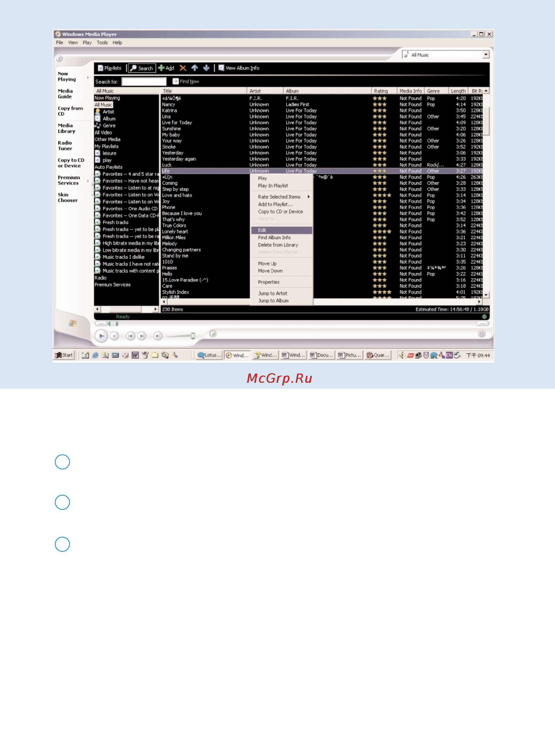
Task: Click the round hide taskbar button at top left
Action: 59,59
